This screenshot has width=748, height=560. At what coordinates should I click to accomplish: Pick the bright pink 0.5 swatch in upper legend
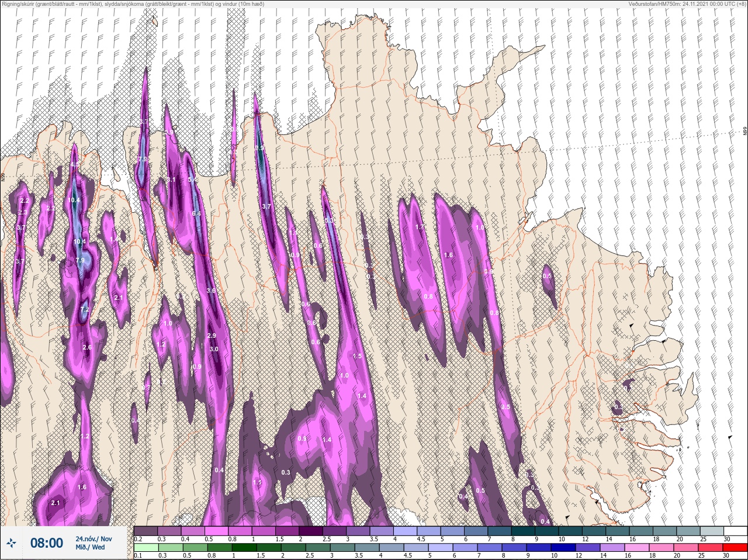(216, 531)
